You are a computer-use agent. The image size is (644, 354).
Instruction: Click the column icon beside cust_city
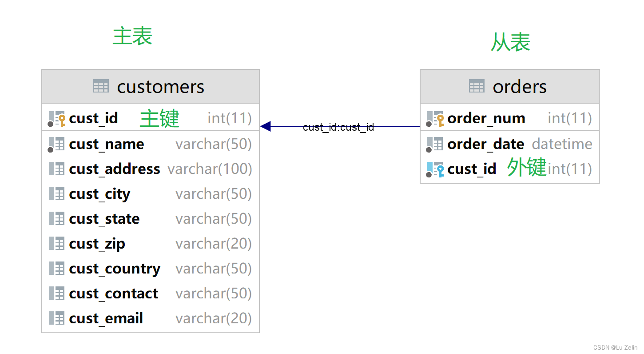pyautogui.click(x=56, y=193)
